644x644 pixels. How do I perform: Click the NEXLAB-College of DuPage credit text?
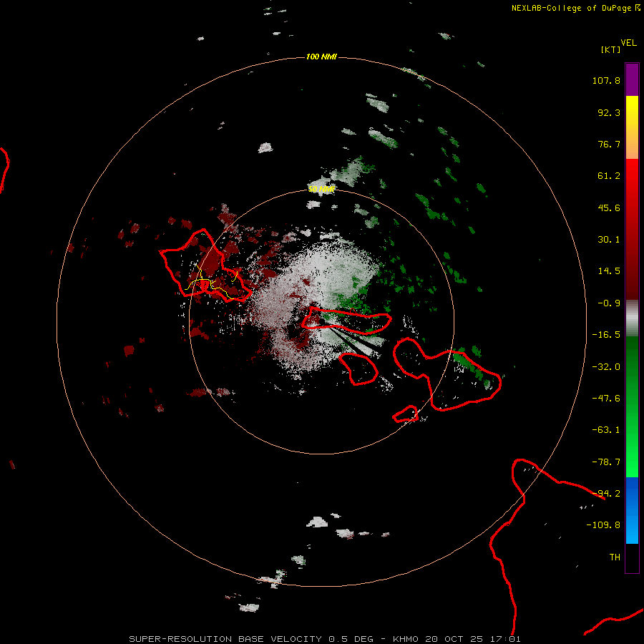(x=571, y=8)
